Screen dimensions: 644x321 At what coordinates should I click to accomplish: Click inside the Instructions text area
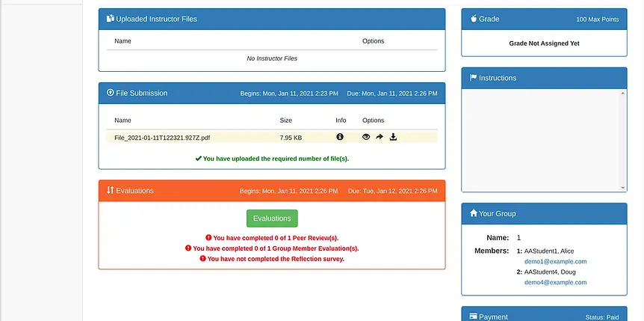[x=540, y=141]
